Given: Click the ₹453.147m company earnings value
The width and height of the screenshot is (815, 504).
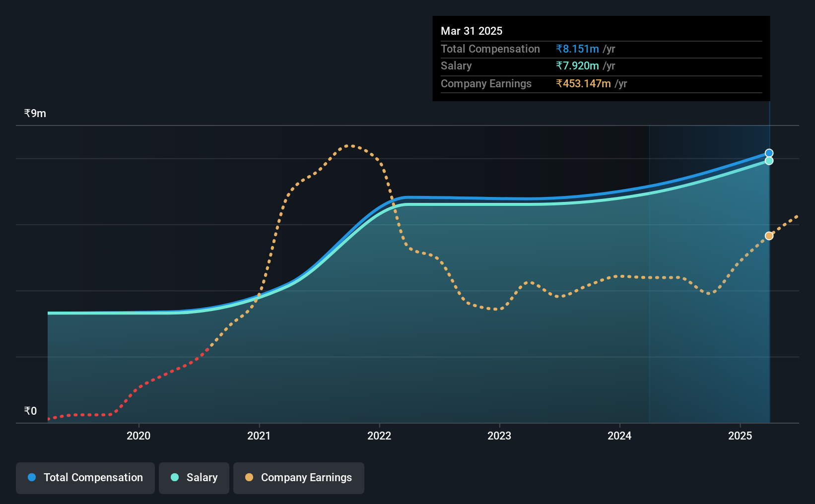Looking at the screenshot, I should point(583,83).
